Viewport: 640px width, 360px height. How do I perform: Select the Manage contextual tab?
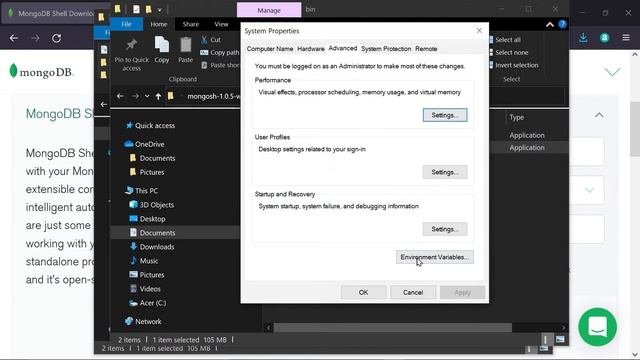pyautogui.click(x=269, y=10)
